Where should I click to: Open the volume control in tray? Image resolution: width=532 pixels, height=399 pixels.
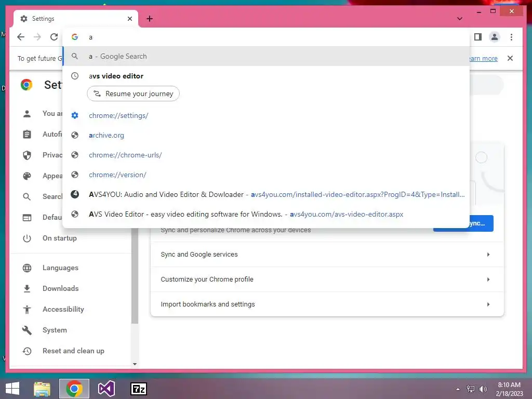pos(483,389)
